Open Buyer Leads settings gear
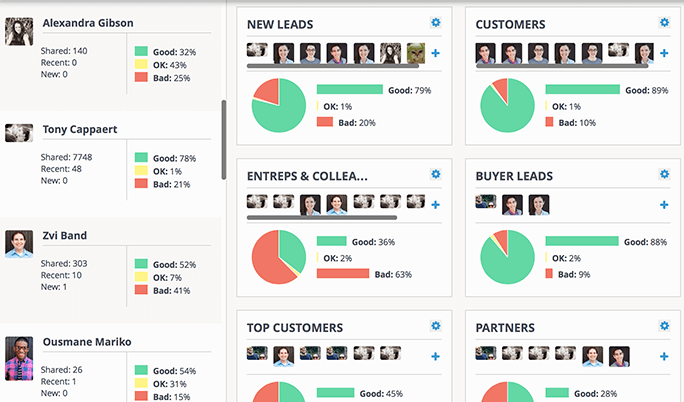 (x=664, y=174)
